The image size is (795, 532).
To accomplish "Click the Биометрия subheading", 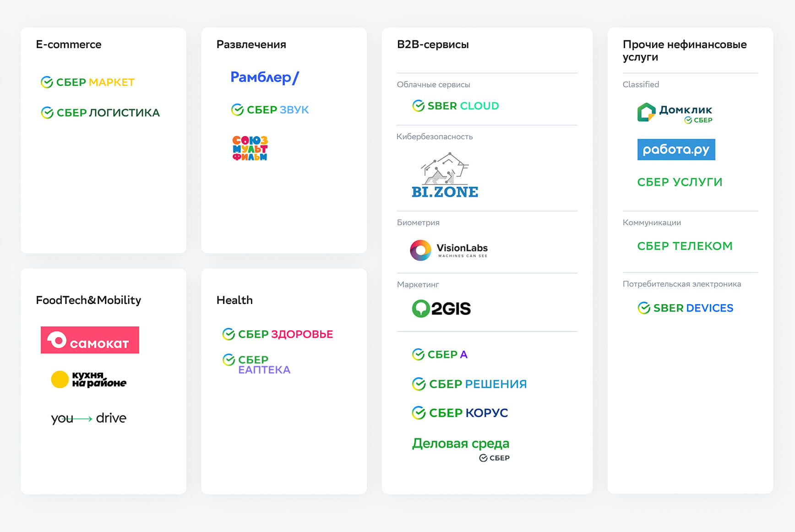I will 418,223.
